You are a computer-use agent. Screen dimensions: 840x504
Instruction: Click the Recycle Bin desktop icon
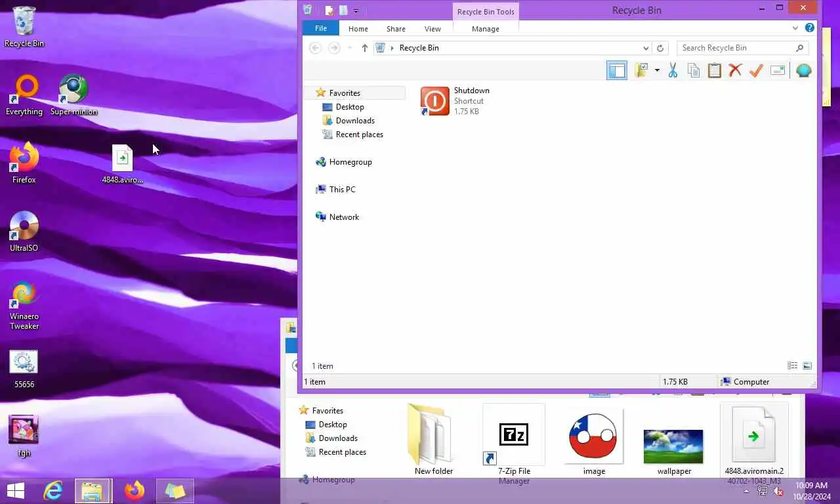[x=24, y=27]
